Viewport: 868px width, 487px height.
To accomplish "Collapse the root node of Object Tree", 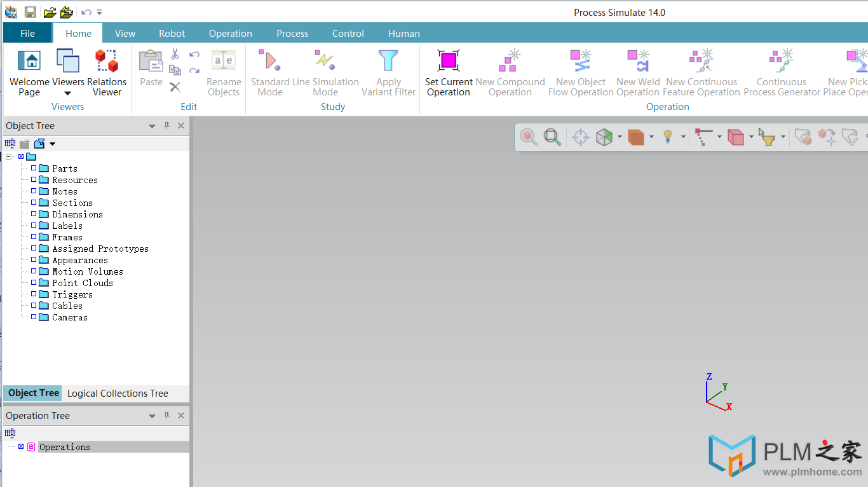I will [9, 157].
